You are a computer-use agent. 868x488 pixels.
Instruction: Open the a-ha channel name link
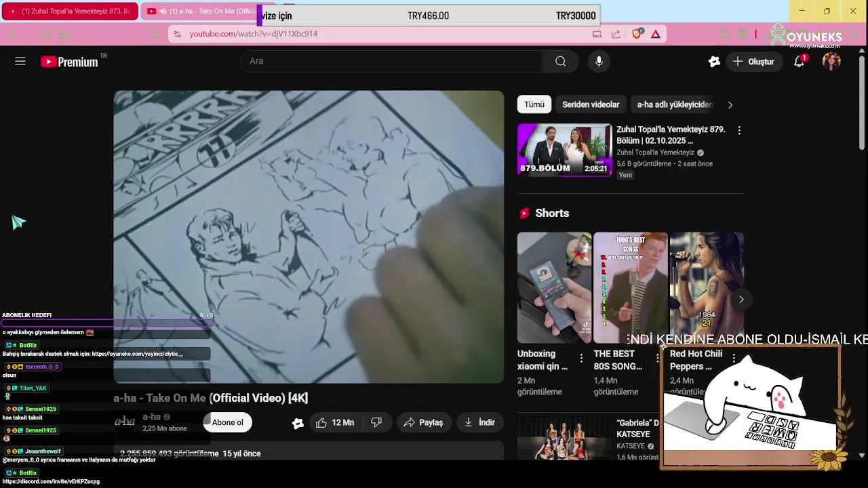click(x=151, y=417)
